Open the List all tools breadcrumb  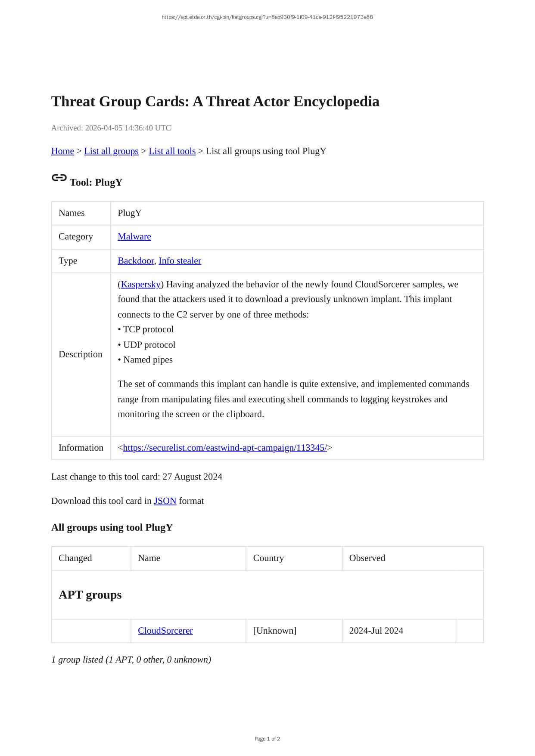172,151
